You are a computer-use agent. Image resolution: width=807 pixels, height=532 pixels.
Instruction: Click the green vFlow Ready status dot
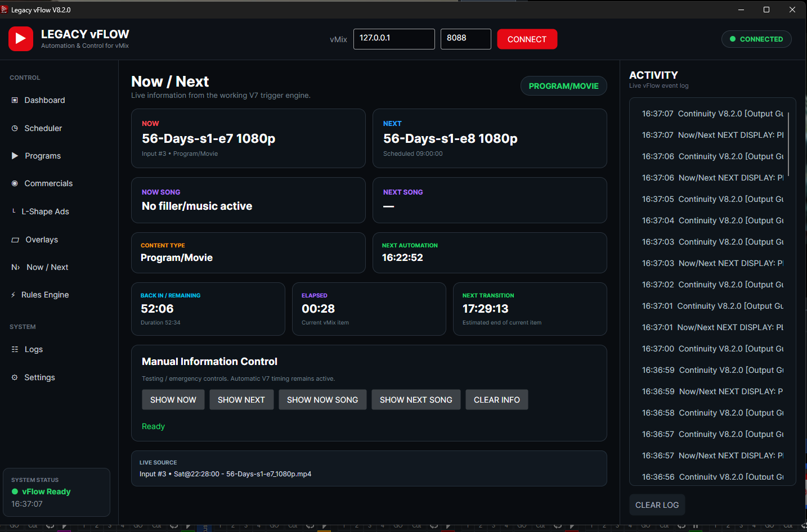click(15, 492)
